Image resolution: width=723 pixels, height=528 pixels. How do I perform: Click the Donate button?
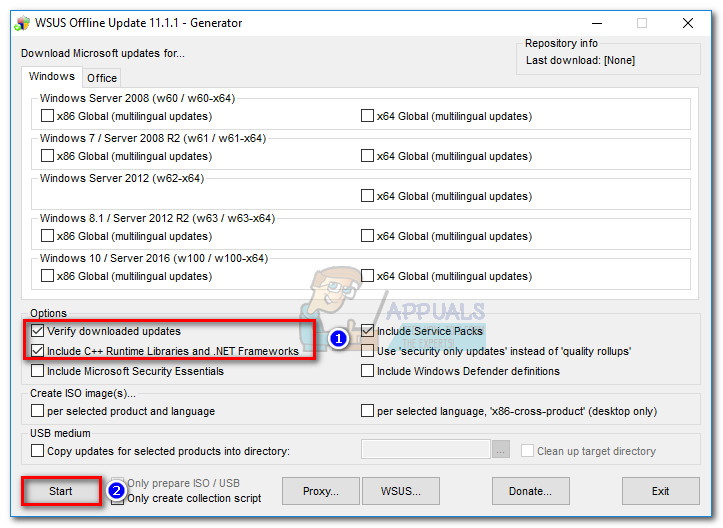[530, 491]
